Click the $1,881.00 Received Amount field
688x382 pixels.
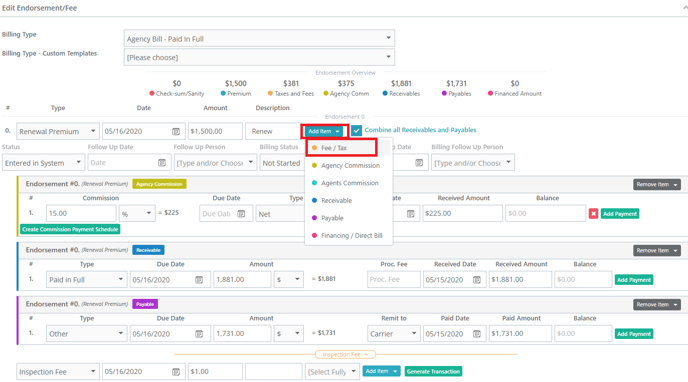pyautogui.click(x=520, y=280)
